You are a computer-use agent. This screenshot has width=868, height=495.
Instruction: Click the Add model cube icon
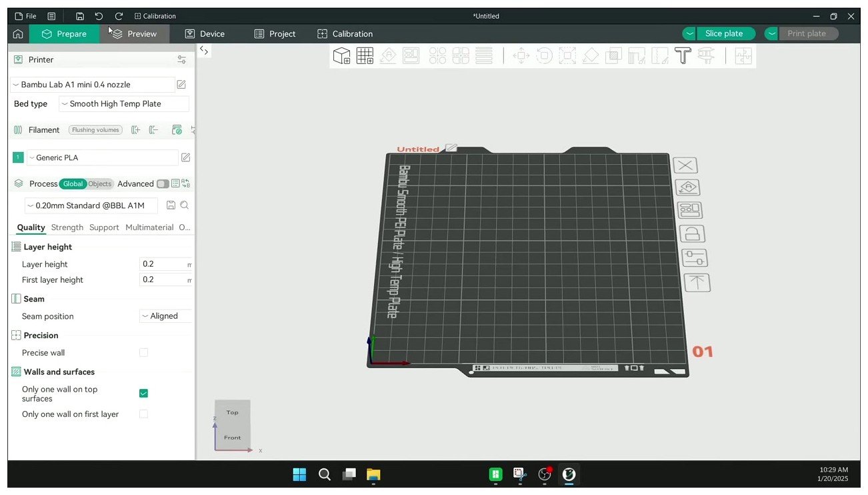[x=342, y=56]
